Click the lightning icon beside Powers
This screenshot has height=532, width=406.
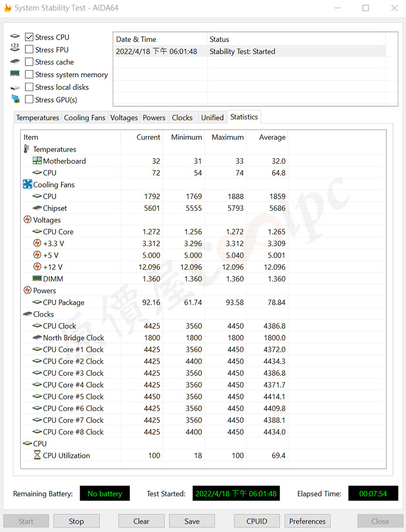[x=27, y=290]
